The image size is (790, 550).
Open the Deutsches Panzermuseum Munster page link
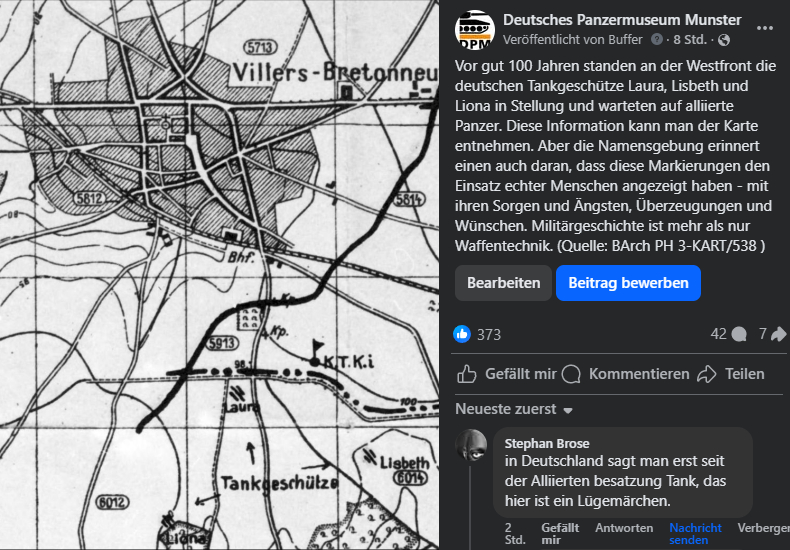622,20
